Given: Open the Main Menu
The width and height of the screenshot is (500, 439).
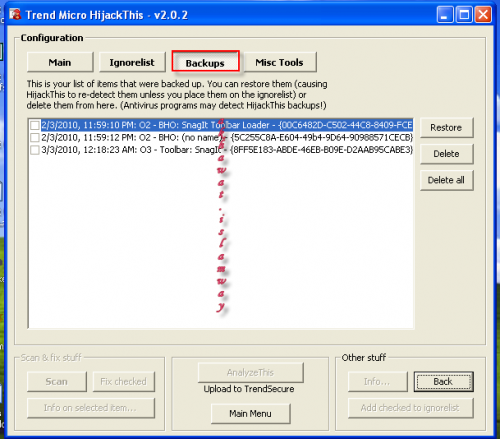Looking at the screenshot, I should (250, 413).
